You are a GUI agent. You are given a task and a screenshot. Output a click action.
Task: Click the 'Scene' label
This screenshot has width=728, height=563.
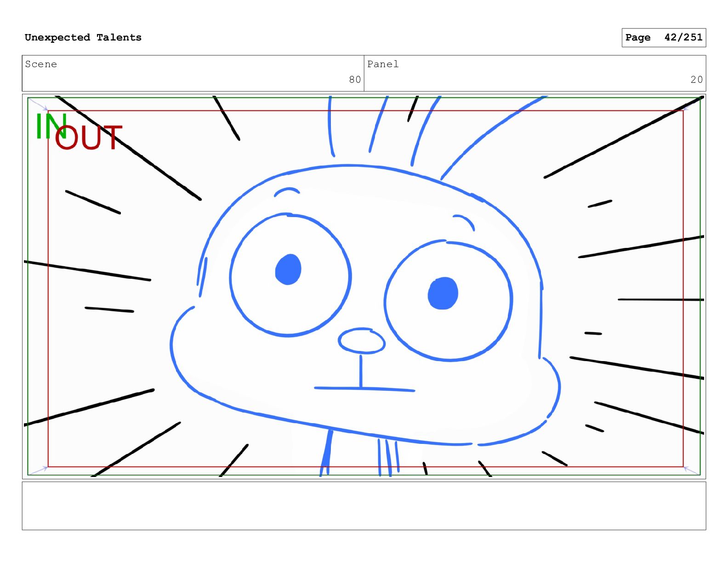tap(41, 64)
